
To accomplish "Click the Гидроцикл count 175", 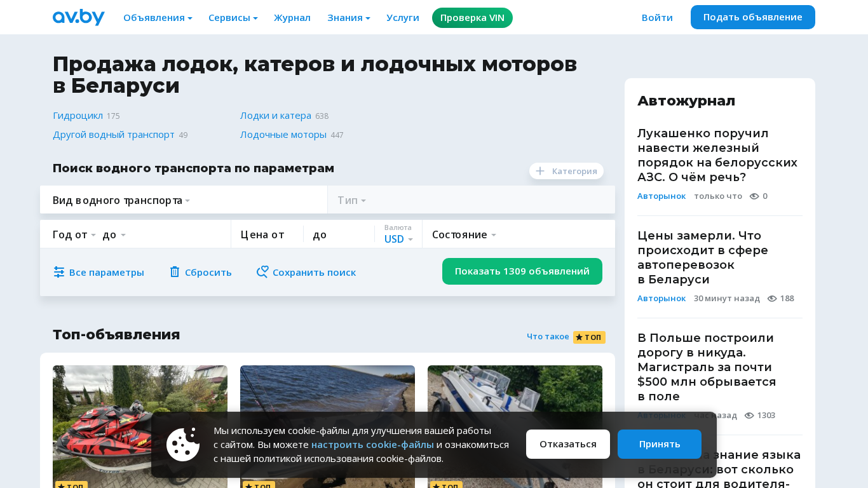I will 113,116.
